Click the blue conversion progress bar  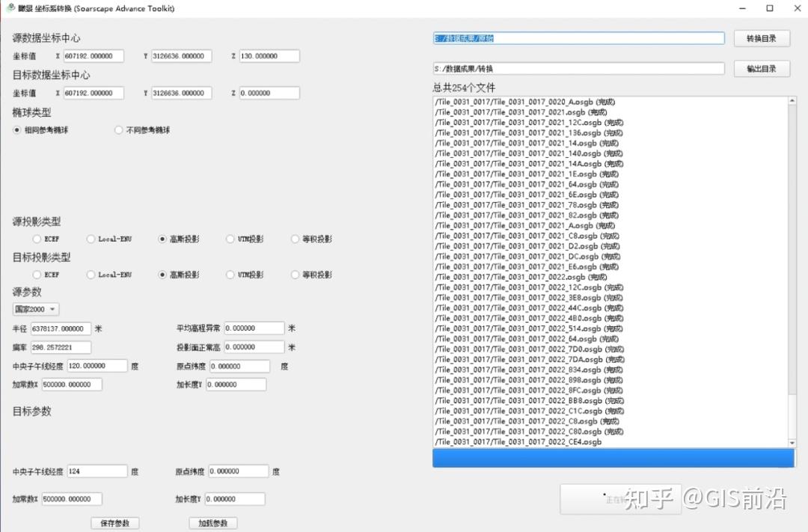[613, 457]
